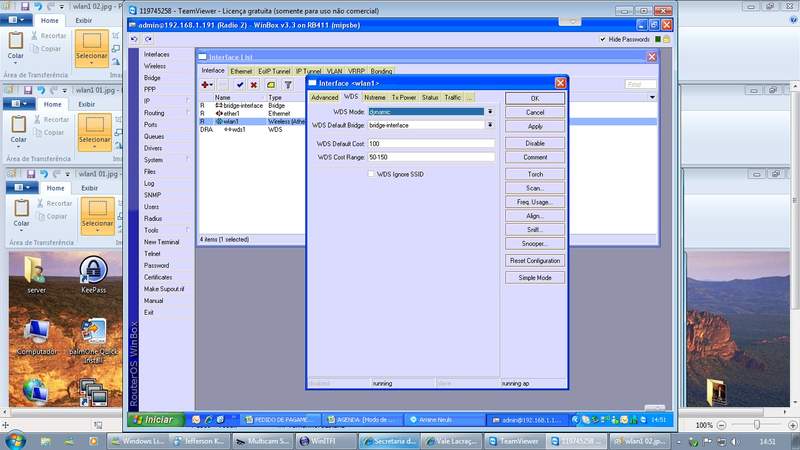This screenshot has width=800, height=450.
Task: Click the blue checkmark Enable interface icon
Action: [240, 85]
